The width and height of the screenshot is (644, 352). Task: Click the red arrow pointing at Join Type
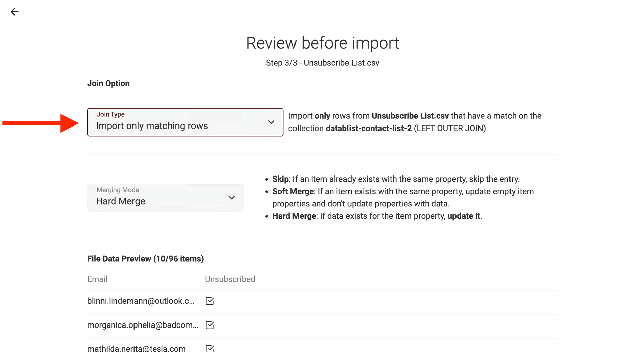point(40,123)
